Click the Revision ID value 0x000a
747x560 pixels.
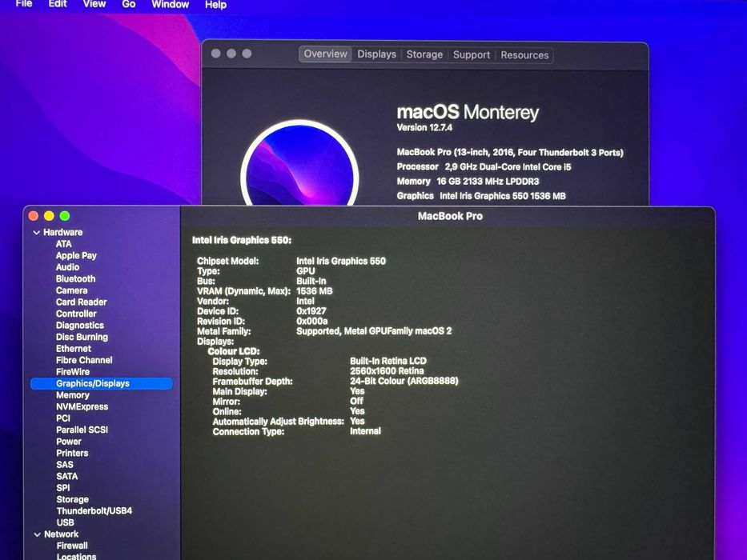click(x=311, y=321)
